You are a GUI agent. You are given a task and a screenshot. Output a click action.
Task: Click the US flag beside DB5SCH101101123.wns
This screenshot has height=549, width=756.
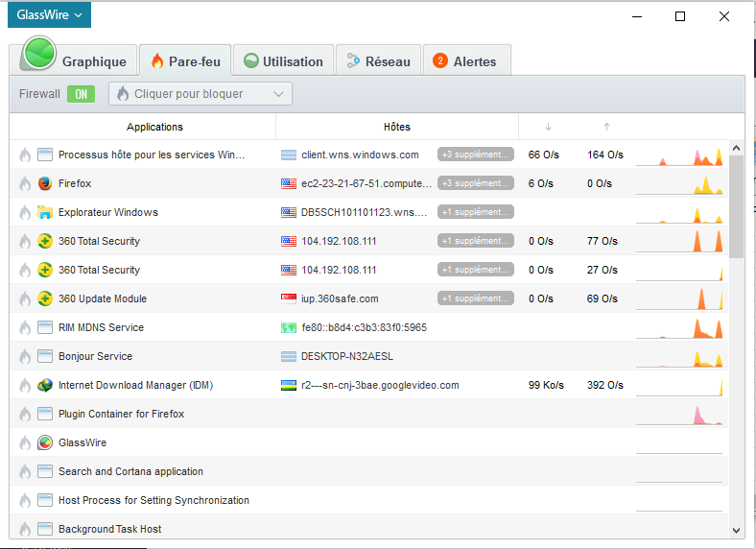click(289, 212)
